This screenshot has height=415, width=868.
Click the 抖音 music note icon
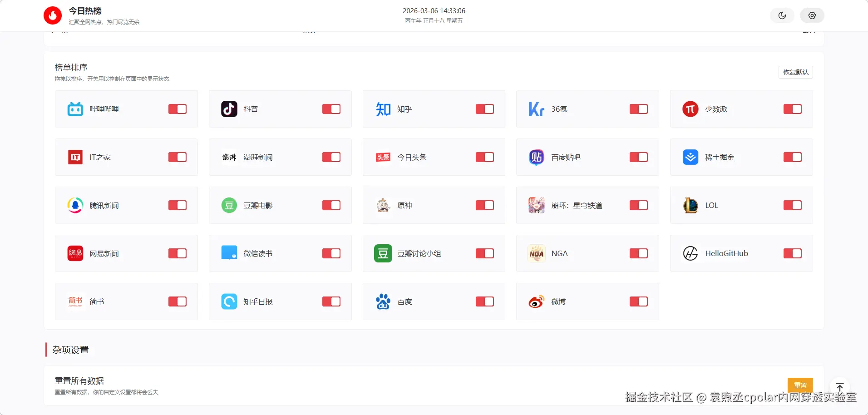pos(229,109)
